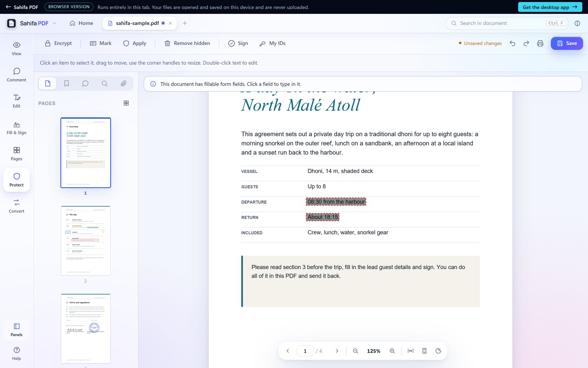Open Fill & Sign tool
Viewport: 588px width, 368px height.
click(16, 127)
